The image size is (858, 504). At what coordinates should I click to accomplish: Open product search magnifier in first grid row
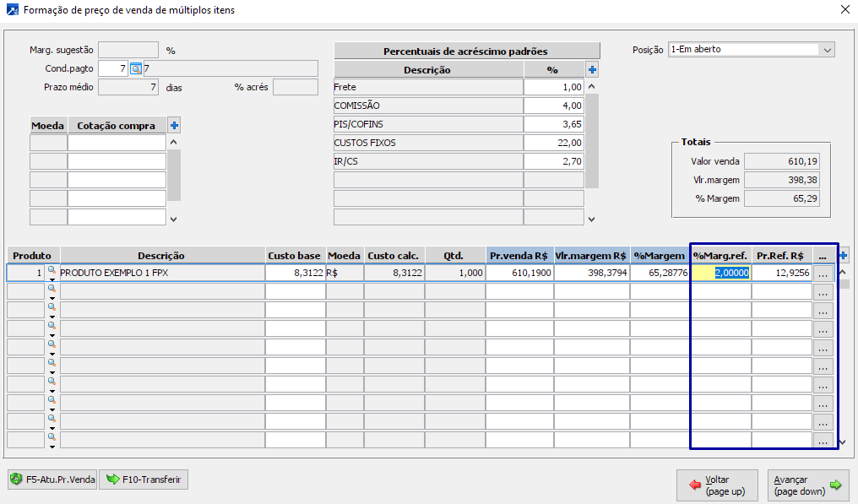[x=51, y=269]
